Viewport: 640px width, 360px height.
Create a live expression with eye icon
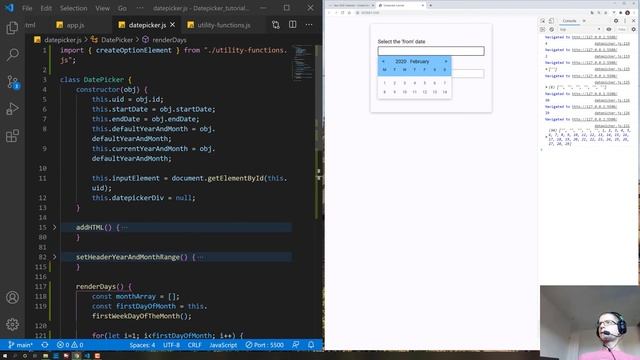[609, 29]
